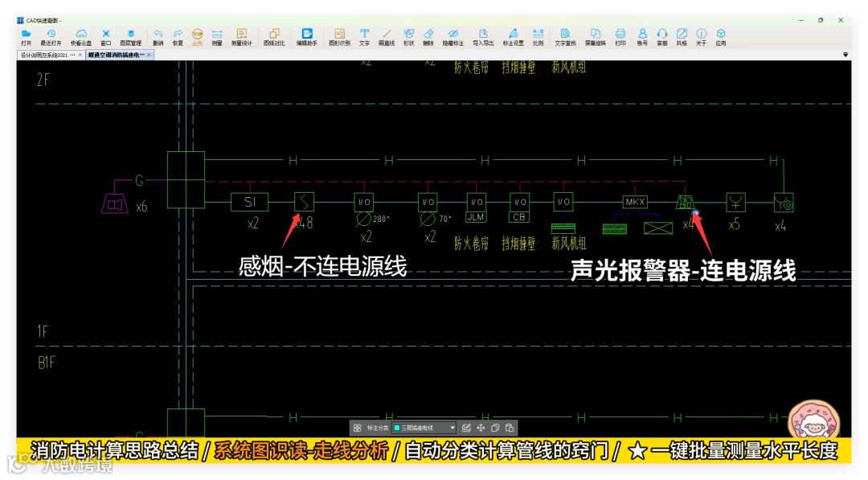Open 标注设置 annotation settings

coord(513,37)
